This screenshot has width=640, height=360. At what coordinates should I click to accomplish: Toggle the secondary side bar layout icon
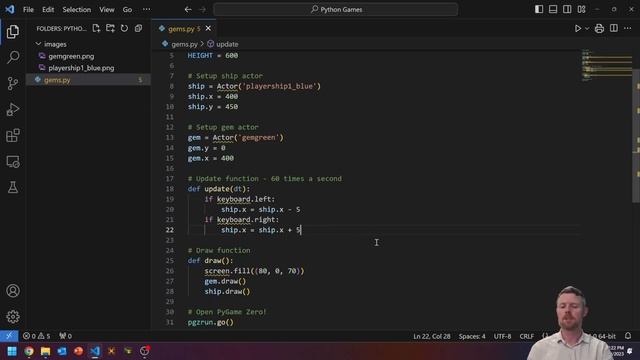coord(567,9)
